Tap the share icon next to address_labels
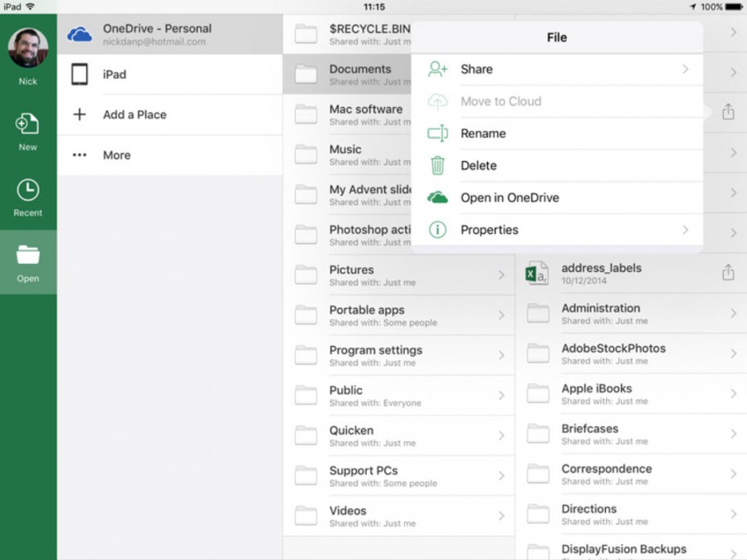747x560 pixels. pyautogui.click(x=728, y=272)
